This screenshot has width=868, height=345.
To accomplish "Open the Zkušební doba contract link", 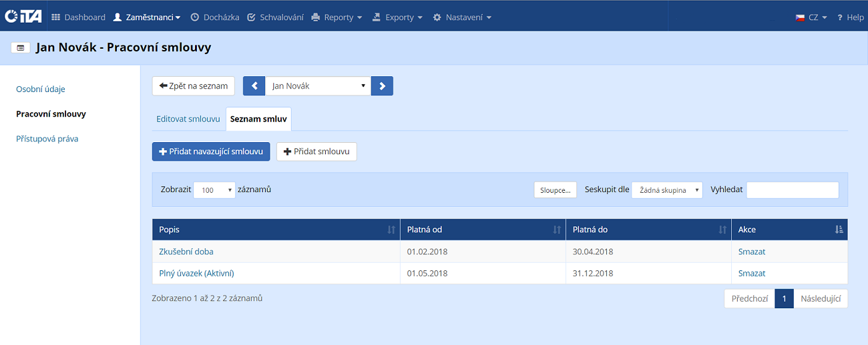I will 186,252.
